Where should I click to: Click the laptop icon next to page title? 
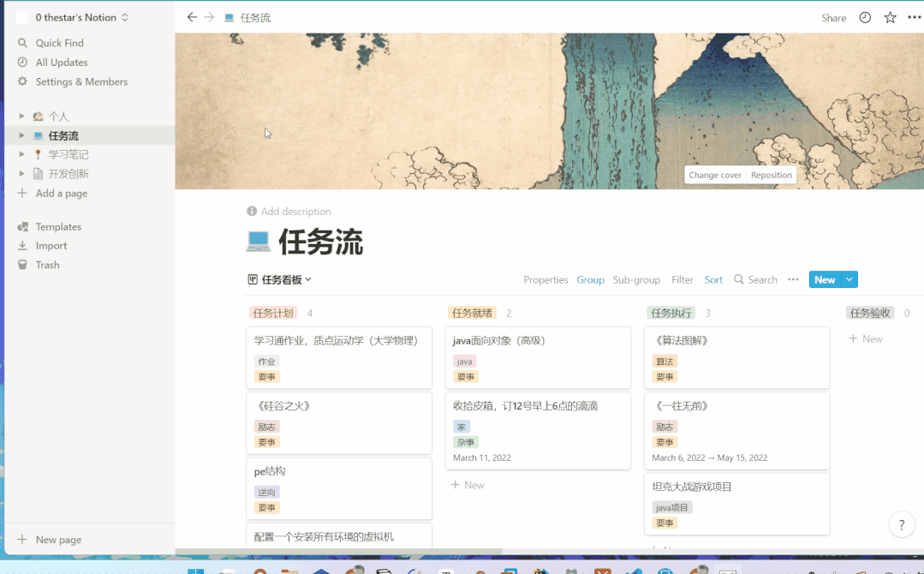[x=258, y=242]
